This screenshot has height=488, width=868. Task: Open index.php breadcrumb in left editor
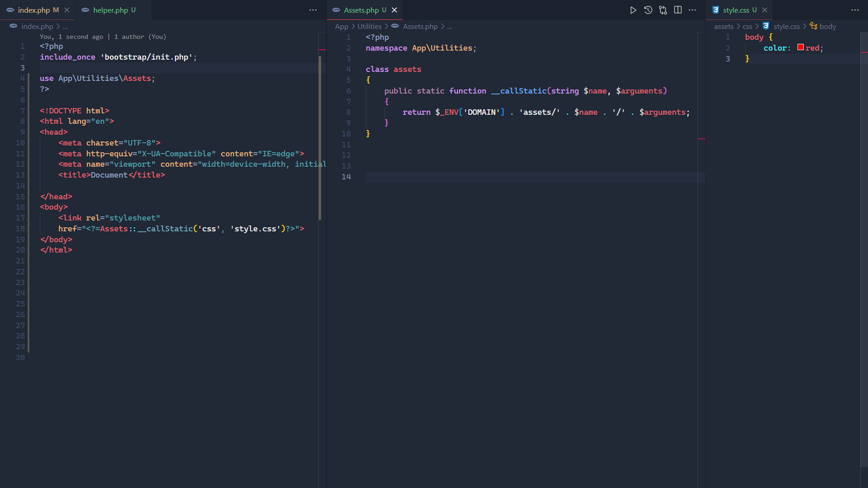[x=37, y=26]
